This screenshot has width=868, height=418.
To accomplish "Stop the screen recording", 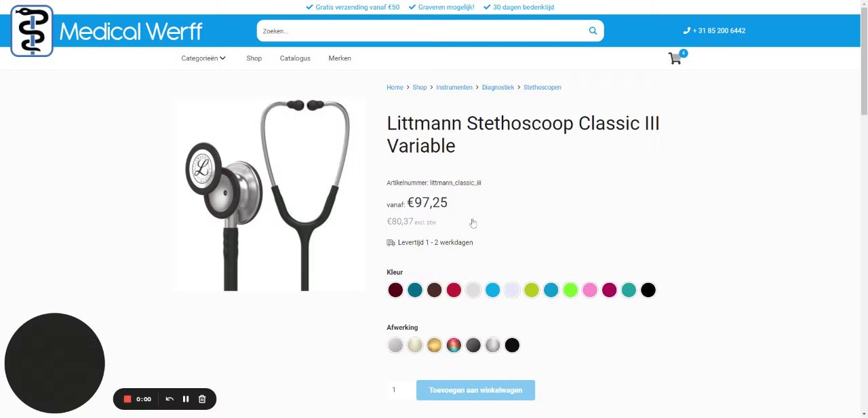I will click(x=127, y=399).
